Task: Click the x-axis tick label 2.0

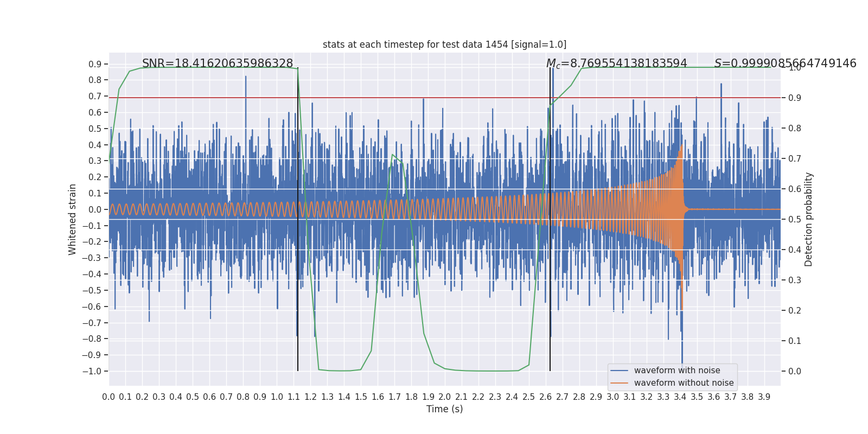Action: pos(445,397)
